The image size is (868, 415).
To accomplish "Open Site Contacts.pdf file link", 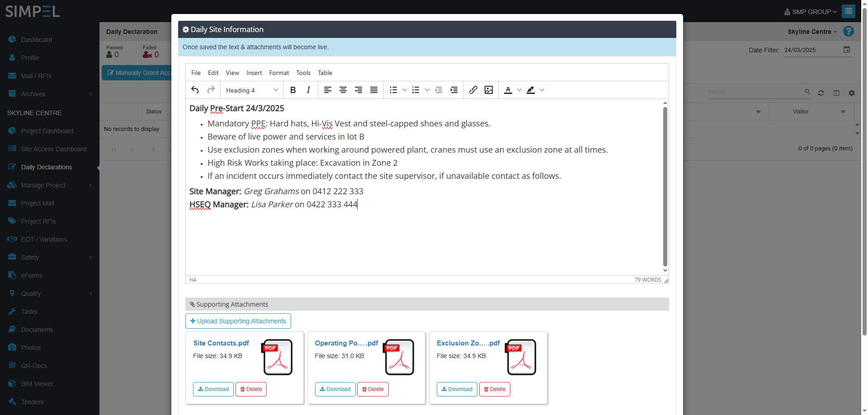I will 221,343.
